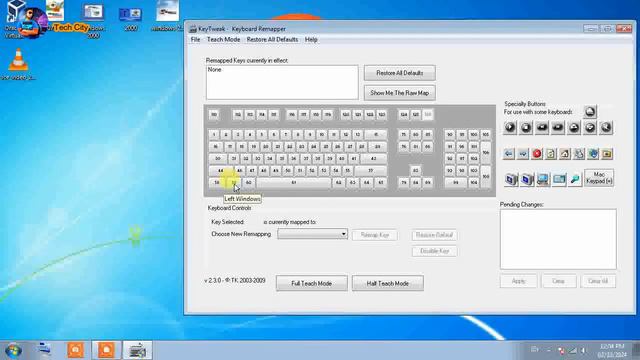Click the yellow media folder specialty button
The height and width of the screenshot is (360, 640).
(x=607, y=154)
